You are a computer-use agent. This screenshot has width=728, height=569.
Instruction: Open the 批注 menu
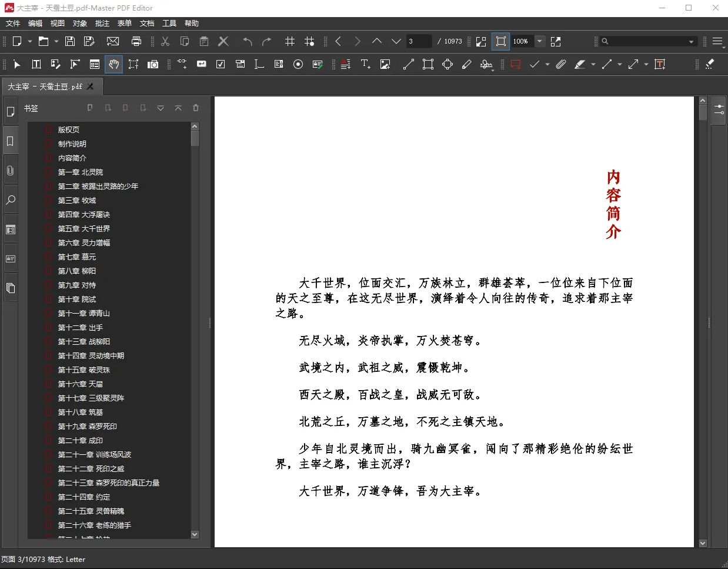point(102,24)
